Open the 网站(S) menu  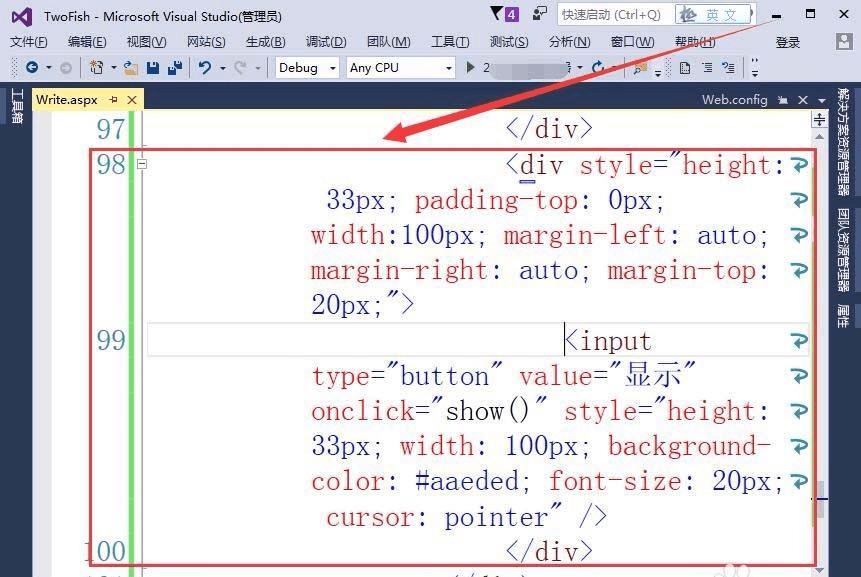(206, 42)
